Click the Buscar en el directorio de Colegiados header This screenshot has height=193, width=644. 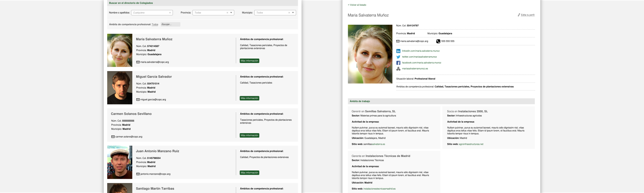coord(203,3)
